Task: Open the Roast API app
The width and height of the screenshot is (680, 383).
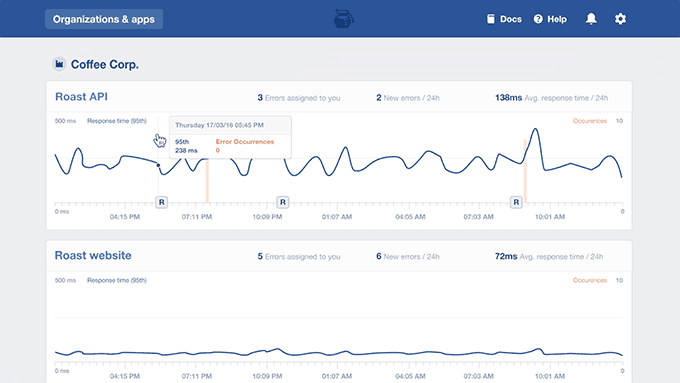Action: (82, 96)
